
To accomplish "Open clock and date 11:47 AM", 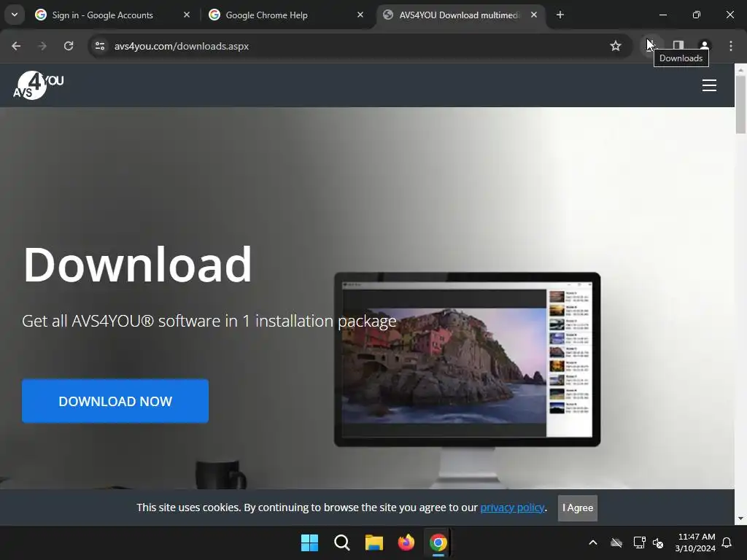I will (x=695, y=542).
